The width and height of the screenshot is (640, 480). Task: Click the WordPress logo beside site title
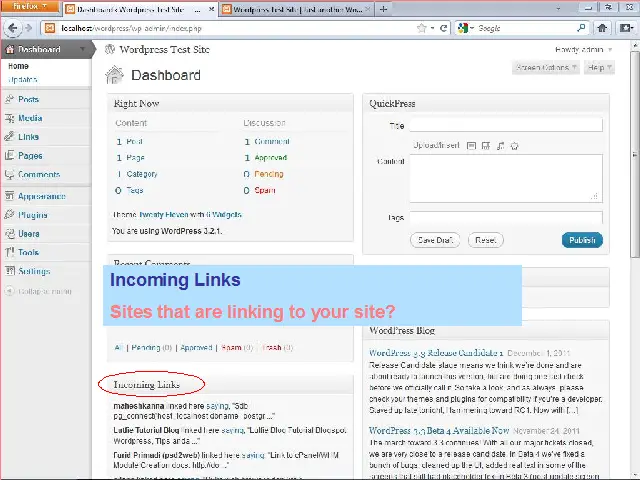pos(110,49)
